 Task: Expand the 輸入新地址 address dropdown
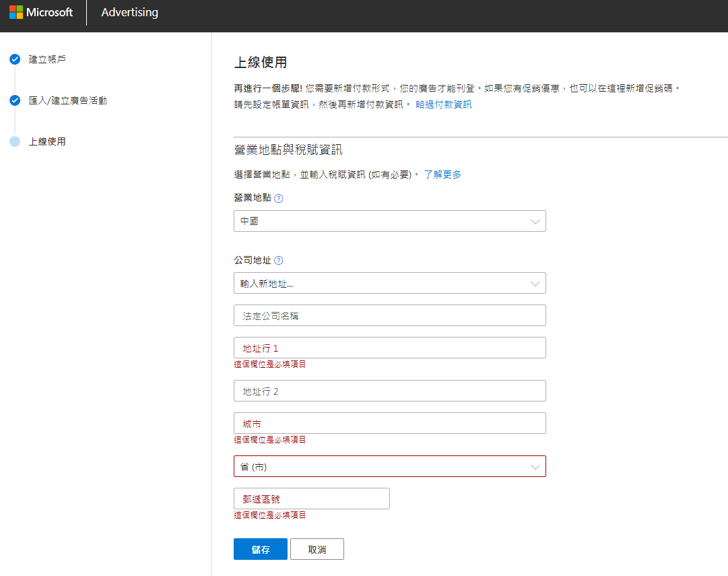tap(389, 283)
